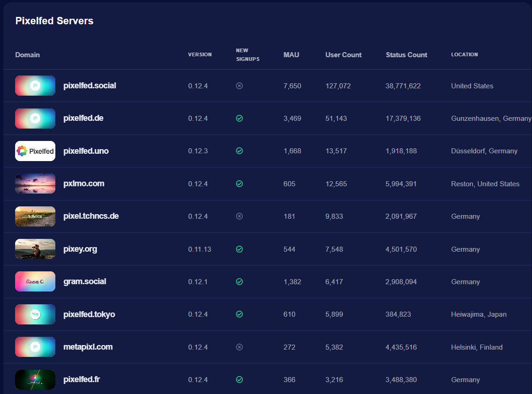532x394 pixels.
Task: Click the open signups checkmark for pixey.org
Action: (x=240, y=249)
